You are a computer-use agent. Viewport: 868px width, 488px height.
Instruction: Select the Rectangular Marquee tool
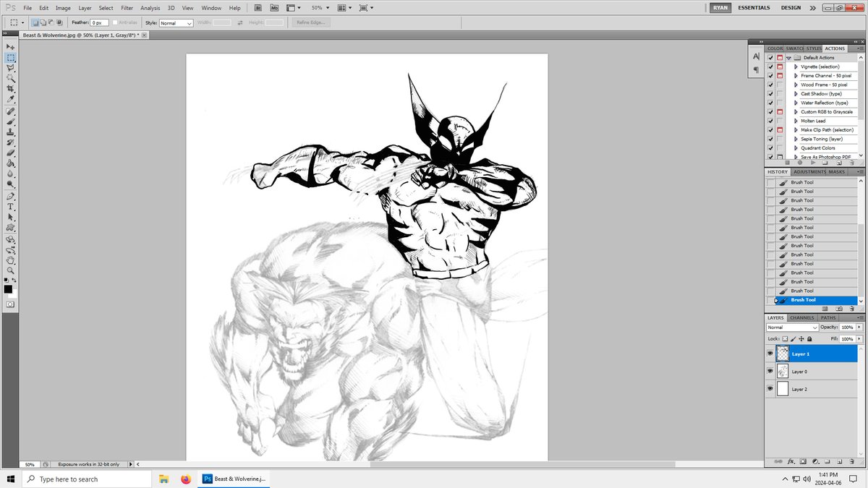(11, 57)
